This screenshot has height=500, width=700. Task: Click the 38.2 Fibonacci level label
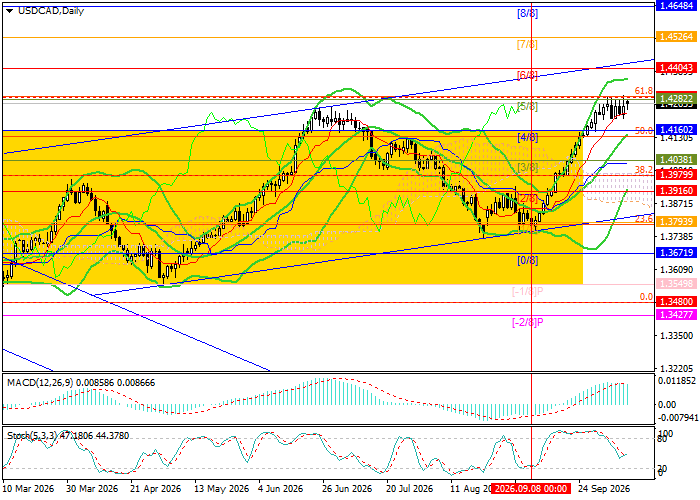(x=644, y=170)
